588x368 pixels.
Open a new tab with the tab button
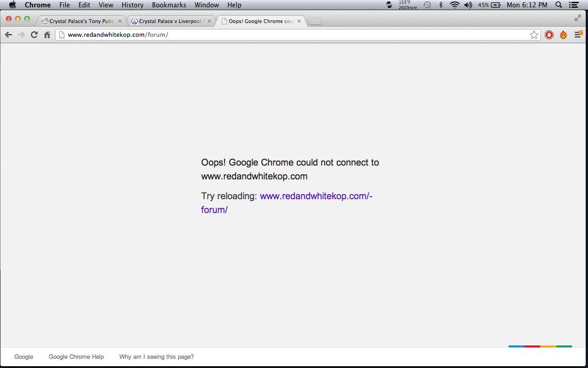click(x=315, y=21)
